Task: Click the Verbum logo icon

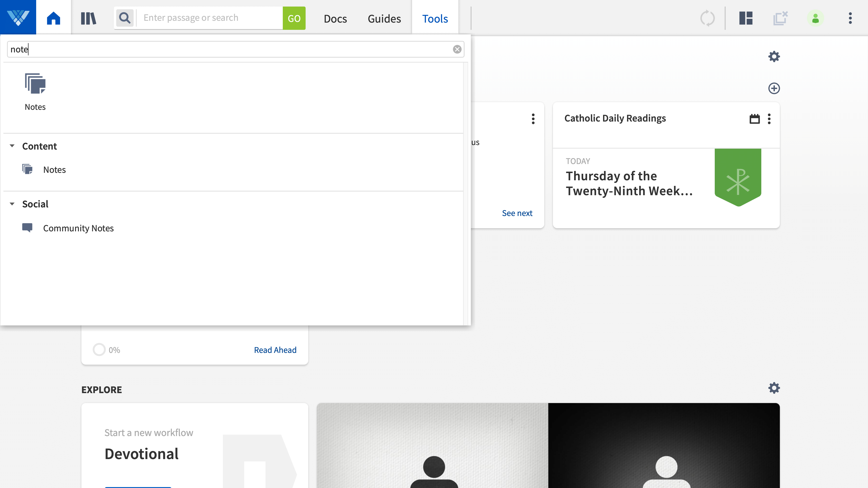Action: pos(18,18)
